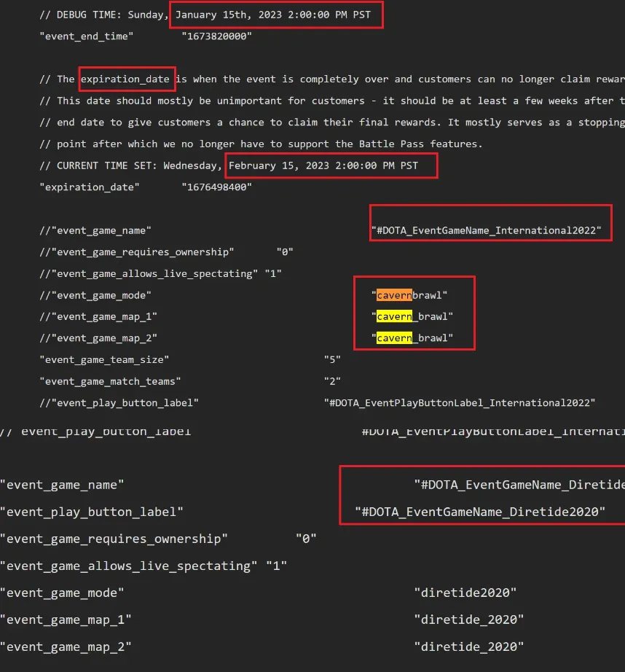Select the timestamp value "1673820000"
The height and width of the screenshot is (672, 625).
pyautogui.click(x=217, y=36)
